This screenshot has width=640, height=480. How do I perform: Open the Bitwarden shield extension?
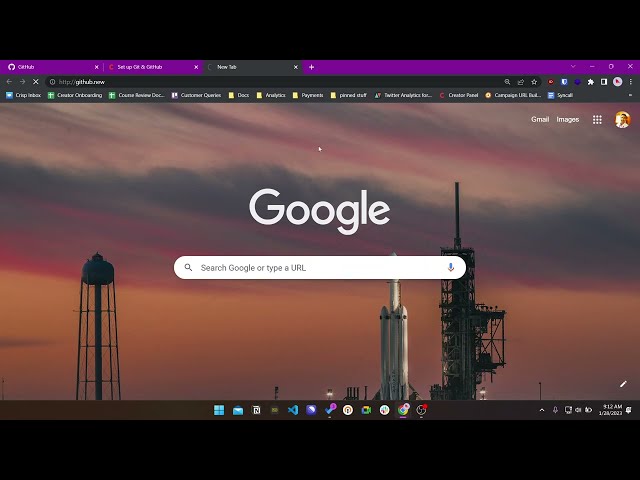[564, 82]
